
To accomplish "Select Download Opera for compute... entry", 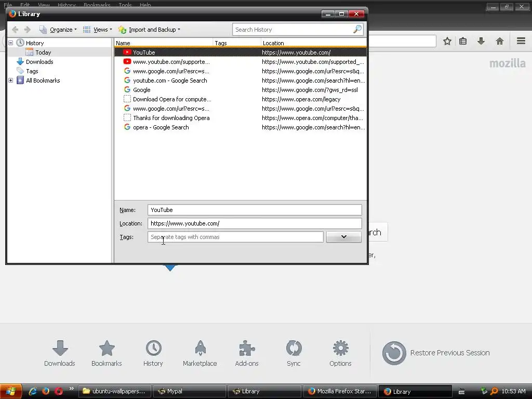I will (x=241, y=99).
